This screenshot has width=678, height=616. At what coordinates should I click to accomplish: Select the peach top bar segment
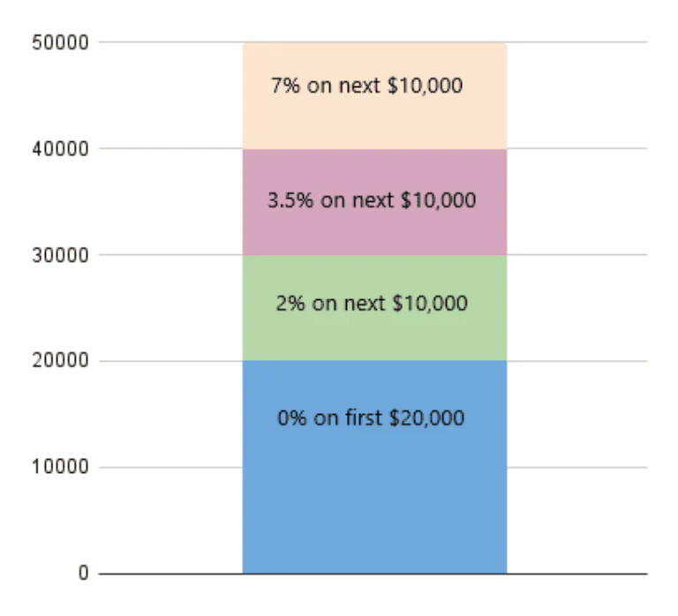coord(374,119)
